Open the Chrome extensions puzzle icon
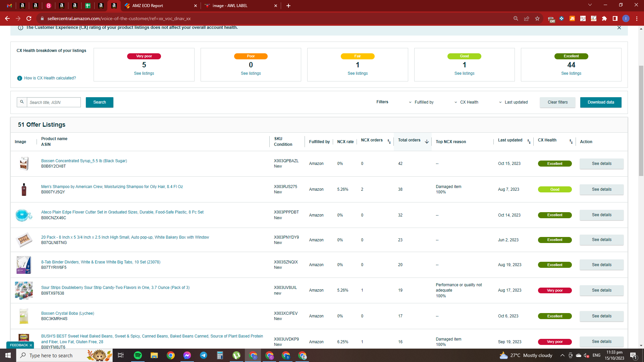 point(604,18)
